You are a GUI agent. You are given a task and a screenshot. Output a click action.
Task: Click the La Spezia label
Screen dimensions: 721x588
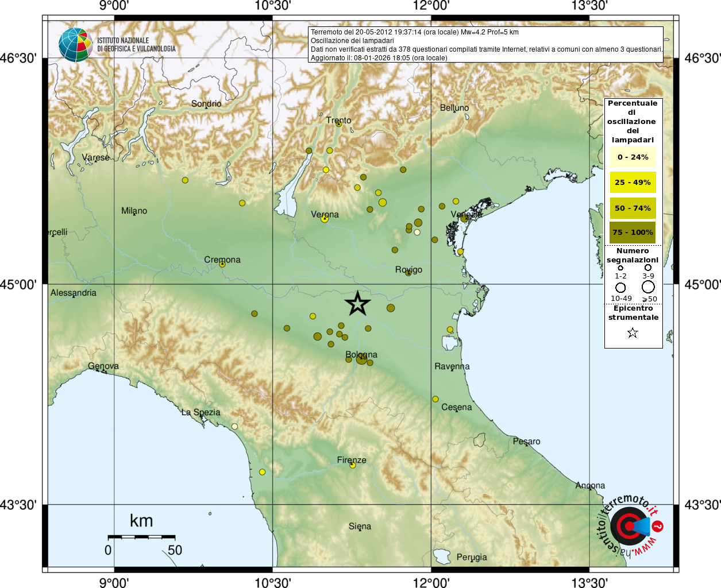point(201,412)
